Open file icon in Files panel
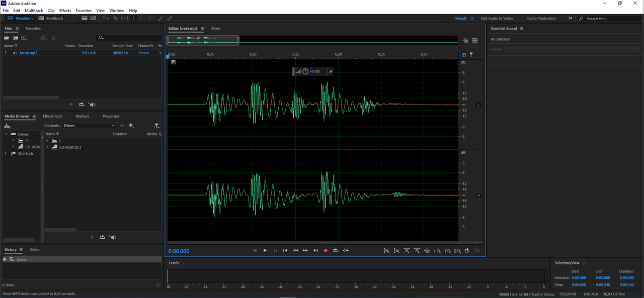 click(x=7, y=38)
